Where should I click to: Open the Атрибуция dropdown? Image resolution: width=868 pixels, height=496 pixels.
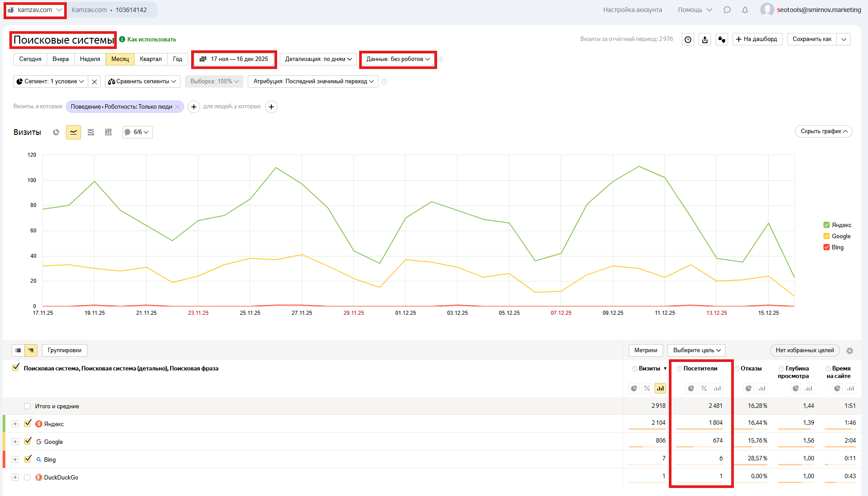[313, 81]
